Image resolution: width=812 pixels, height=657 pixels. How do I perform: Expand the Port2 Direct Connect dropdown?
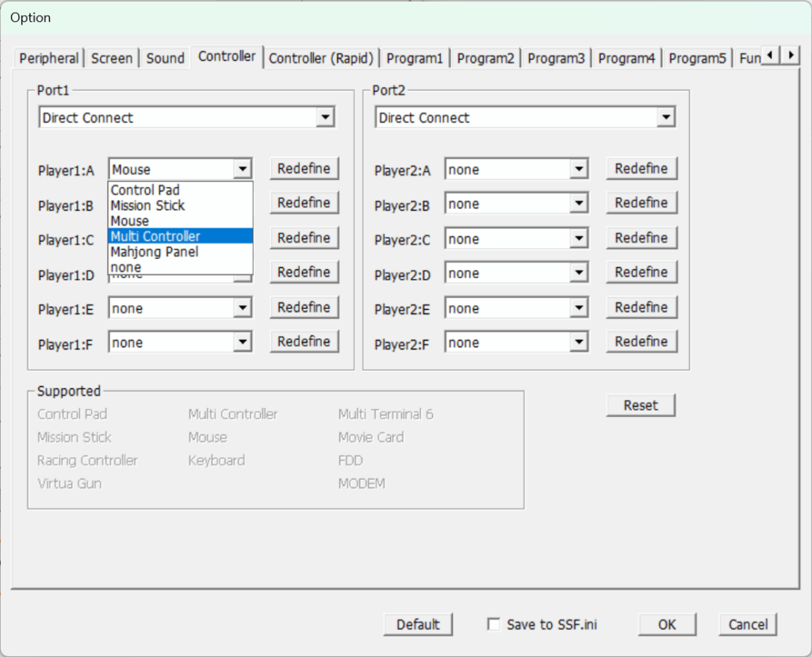[665, 118]
